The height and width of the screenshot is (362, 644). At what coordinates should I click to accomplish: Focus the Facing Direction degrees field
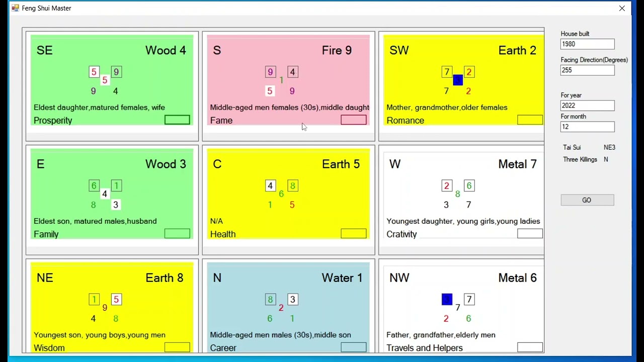587,70
